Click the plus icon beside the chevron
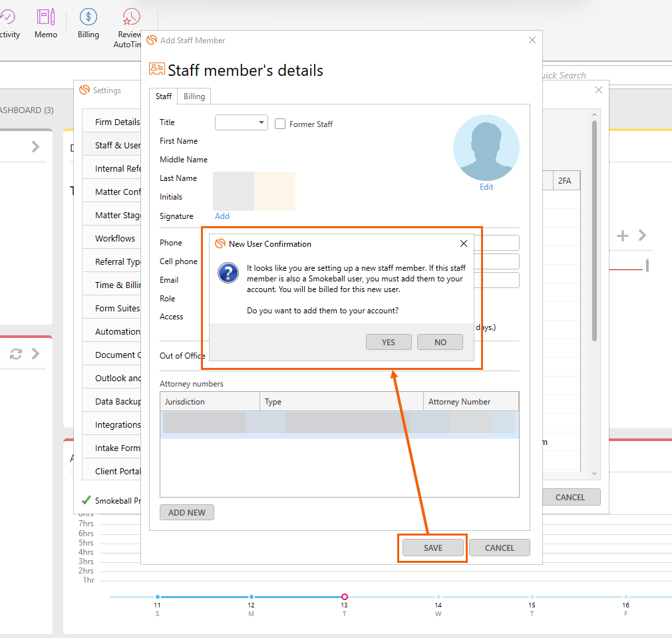This screenshot has height=638, width=672. point(623,236)
